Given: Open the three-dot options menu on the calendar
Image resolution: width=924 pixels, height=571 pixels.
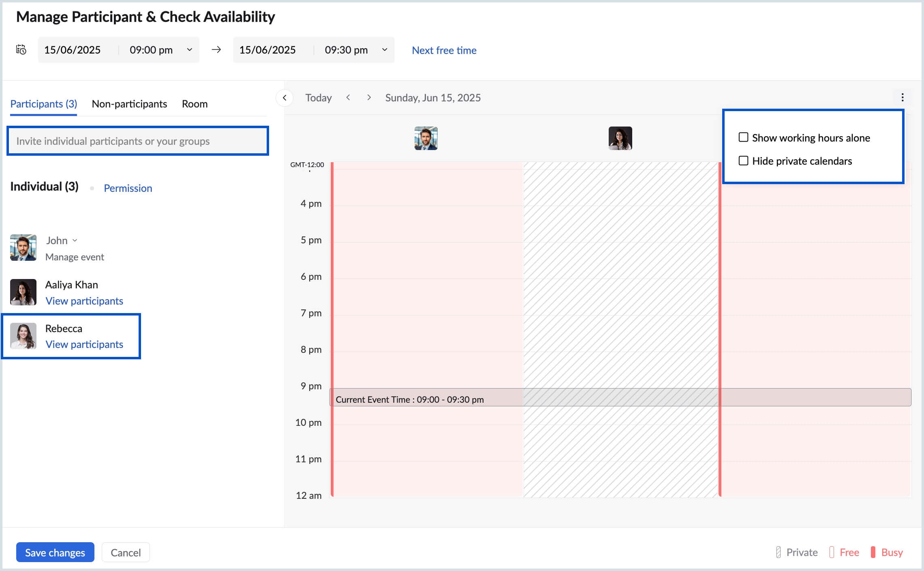Looking at the screenshot, I should coord(903,97).
